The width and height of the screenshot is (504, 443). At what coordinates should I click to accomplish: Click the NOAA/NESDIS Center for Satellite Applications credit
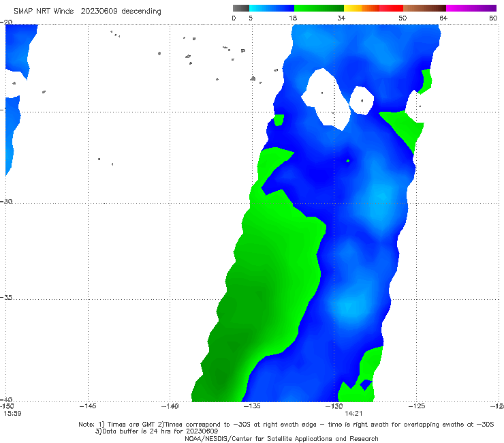(281, 438)
